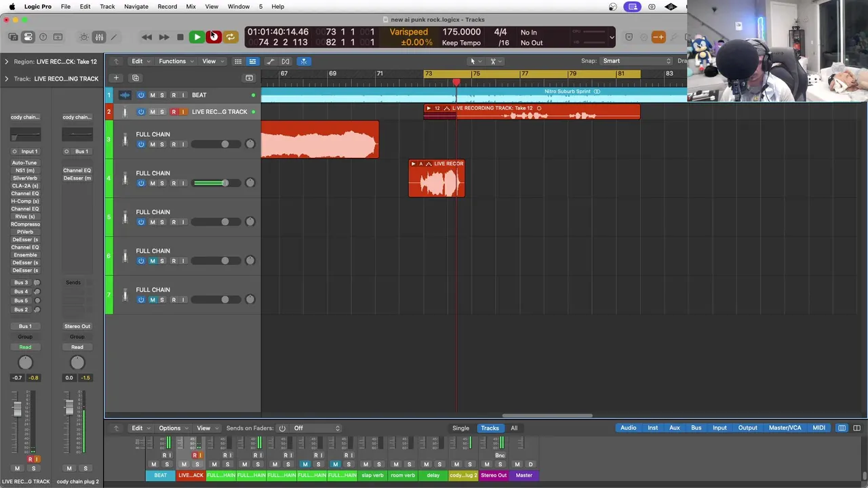The width and height of the screenshot is (868, 488).
Task: Open the Navigate menu
Action: click(136, 6)
